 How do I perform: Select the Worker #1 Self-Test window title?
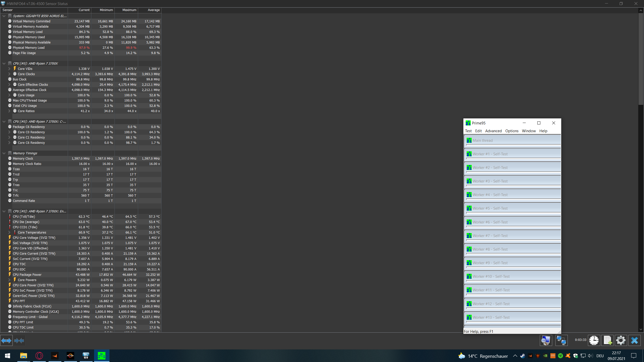point(490,154)
